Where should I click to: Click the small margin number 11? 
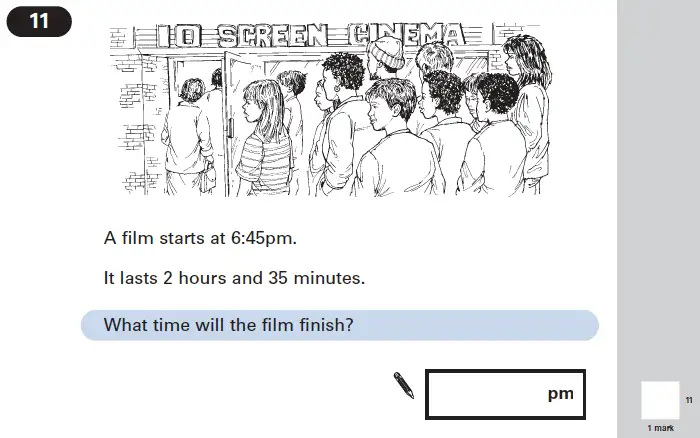[689, 400]
